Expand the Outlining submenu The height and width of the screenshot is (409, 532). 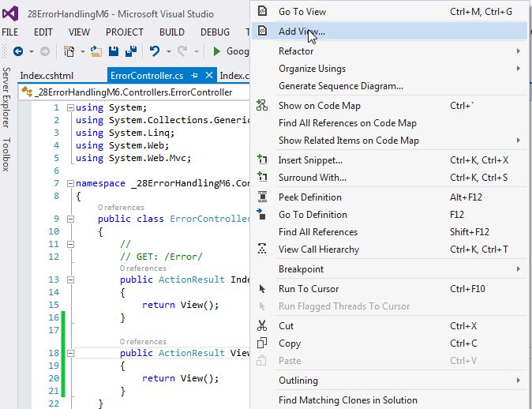[389, 380]
